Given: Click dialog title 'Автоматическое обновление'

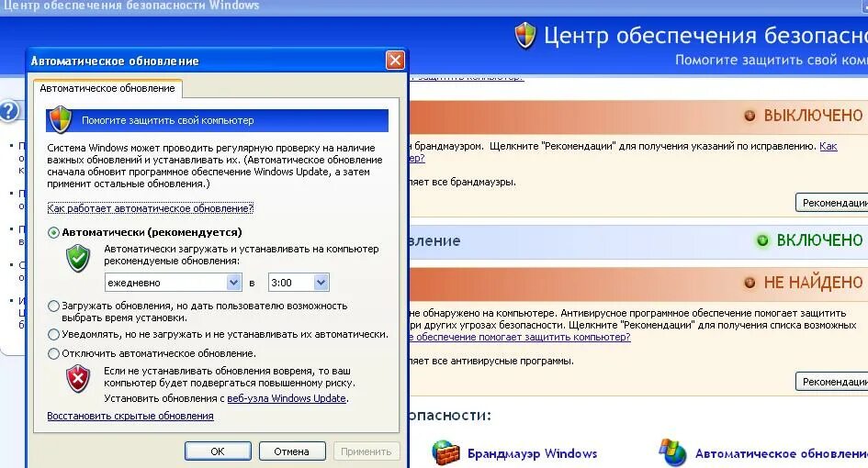Looking at the screenshot, I should pyautogui.click(x=115, y=61).
